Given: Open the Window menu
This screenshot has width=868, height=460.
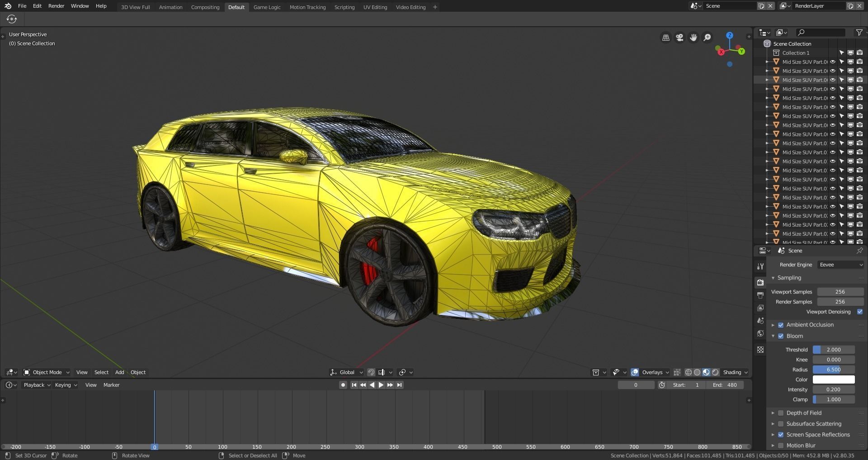Looking at the screenshot, I should 80,6.
